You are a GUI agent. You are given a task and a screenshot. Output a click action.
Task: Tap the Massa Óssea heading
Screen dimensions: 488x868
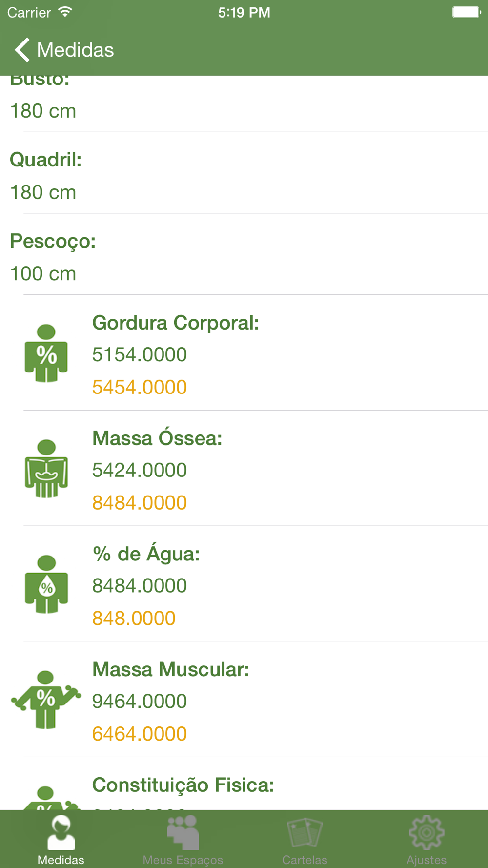pos(157,438)
